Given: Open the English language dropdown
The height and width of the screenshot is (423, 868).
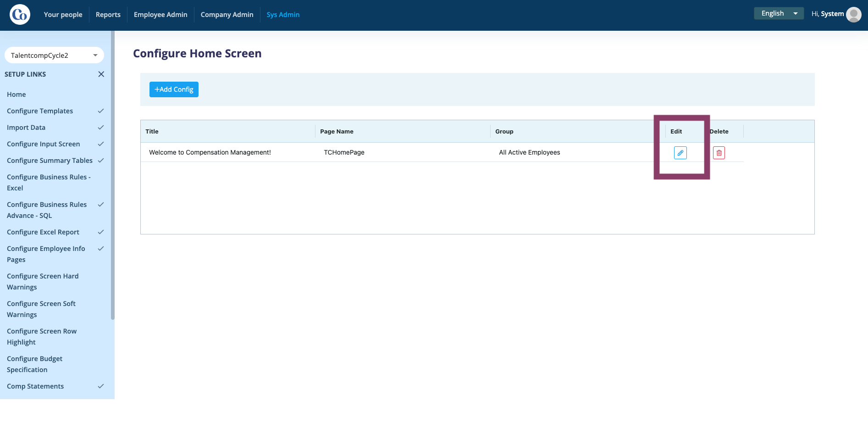Looking at the screenshot, I should coord(779,13).
